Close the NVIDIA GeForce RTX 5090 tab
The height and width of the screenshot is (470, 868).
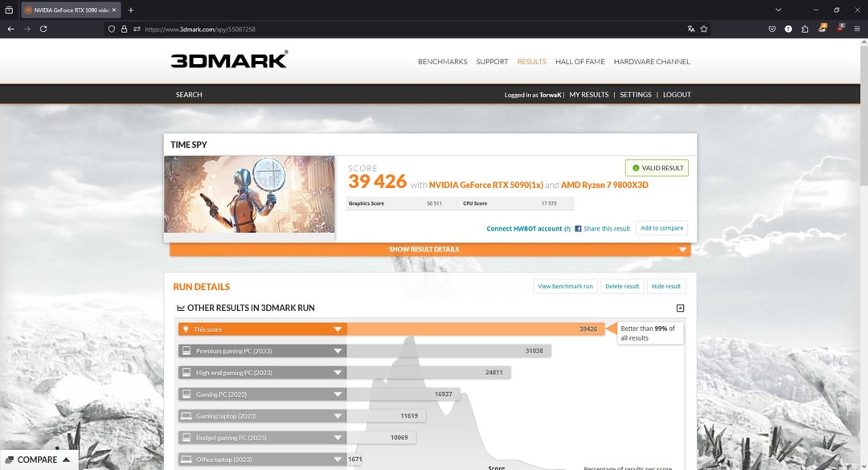(x=114, y=10)
